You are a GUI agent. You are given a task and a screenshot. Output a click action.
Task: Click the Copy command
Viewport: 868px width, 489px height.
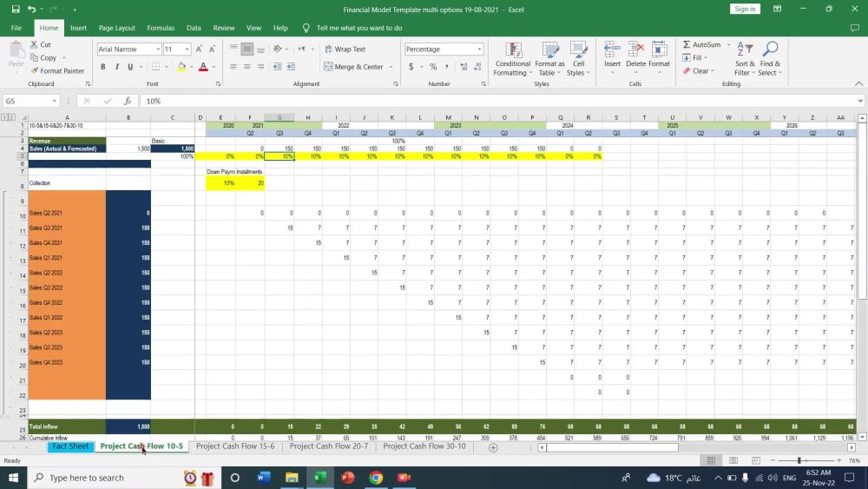tap(43, 57)
